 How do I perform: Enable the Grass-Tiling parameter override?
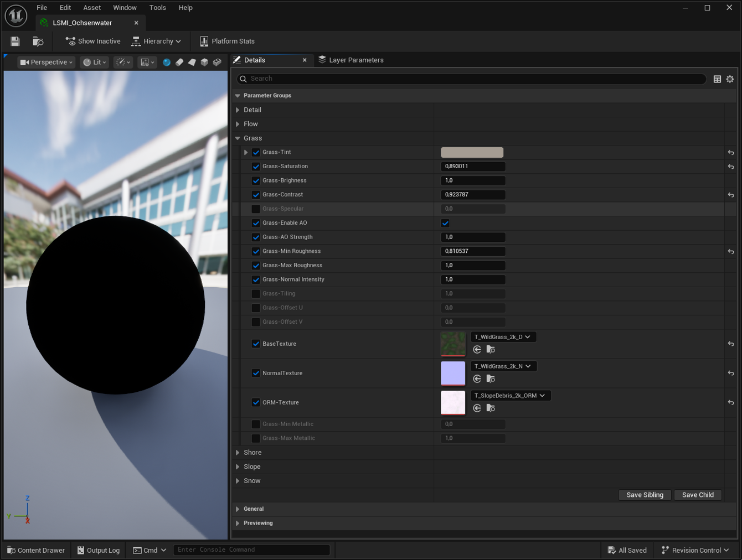tap(256, 294)
